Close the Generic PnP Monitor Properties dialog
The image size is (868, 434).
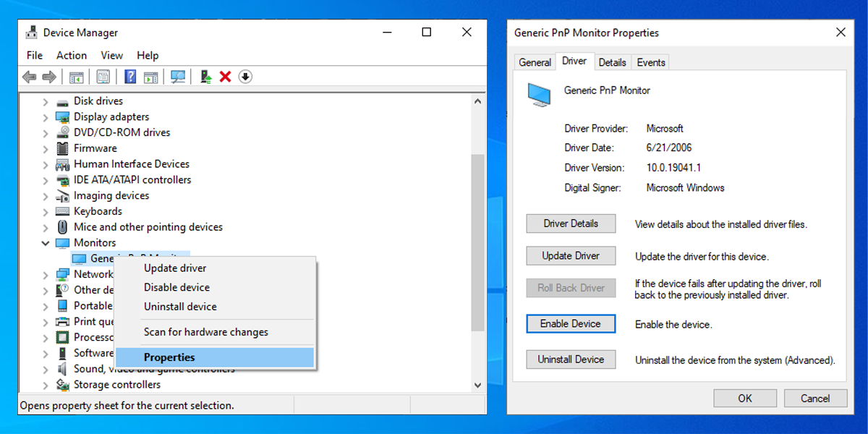[840, 33]
